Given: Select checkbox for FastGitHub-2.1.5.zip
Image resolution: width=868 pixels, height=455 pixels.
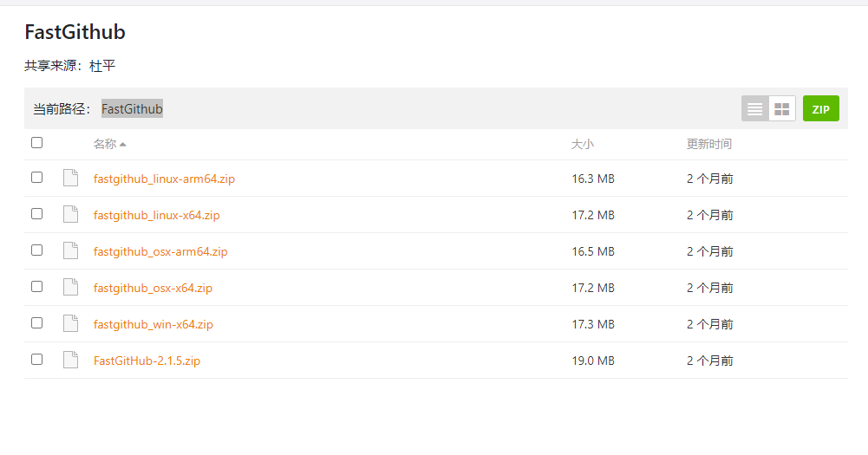Looking at the screenshot, I should pyautogui.click(x=37, y=360).
